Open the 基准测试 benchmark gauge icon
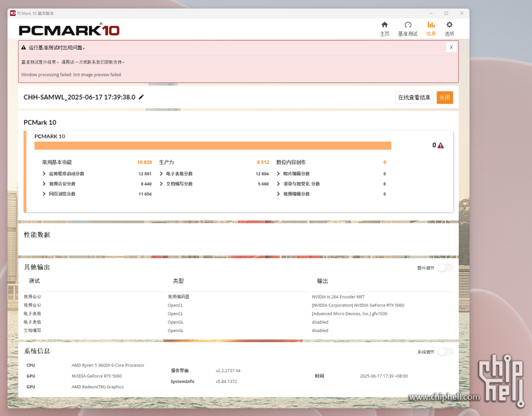This screenshot has width=532, height=416. click(408, 25)
